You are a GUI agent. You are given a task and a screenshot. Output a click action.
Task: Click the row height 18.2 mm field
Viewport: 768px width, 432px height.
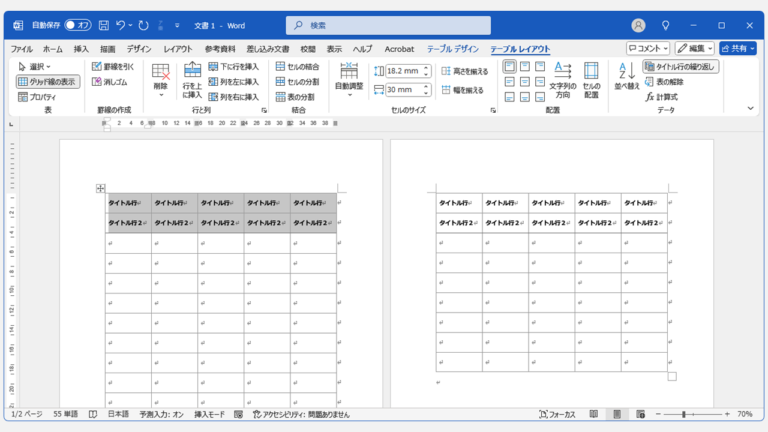click(404, 71)
